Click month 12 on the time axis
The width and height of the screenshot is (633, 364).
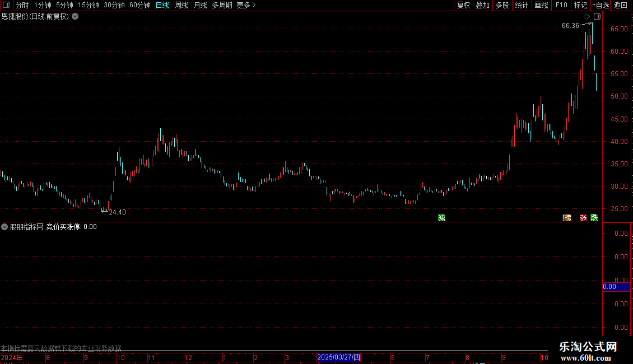click(188, 357)
